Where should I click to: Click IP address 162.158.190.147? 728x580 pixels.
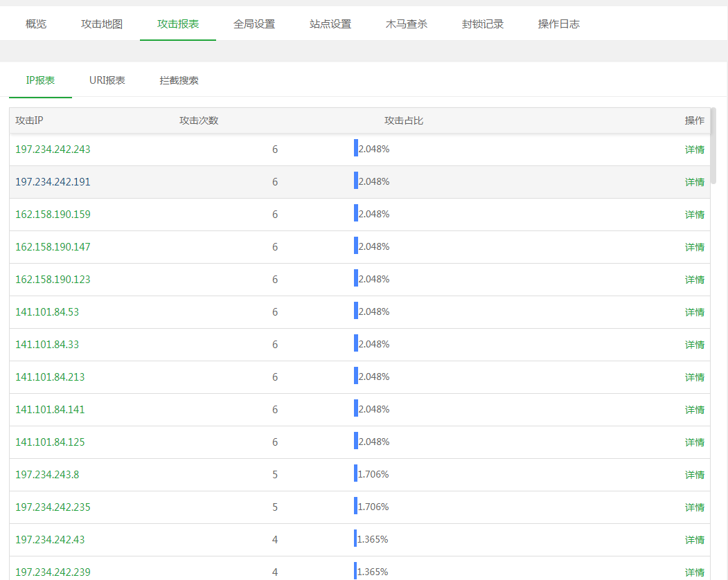53,247
